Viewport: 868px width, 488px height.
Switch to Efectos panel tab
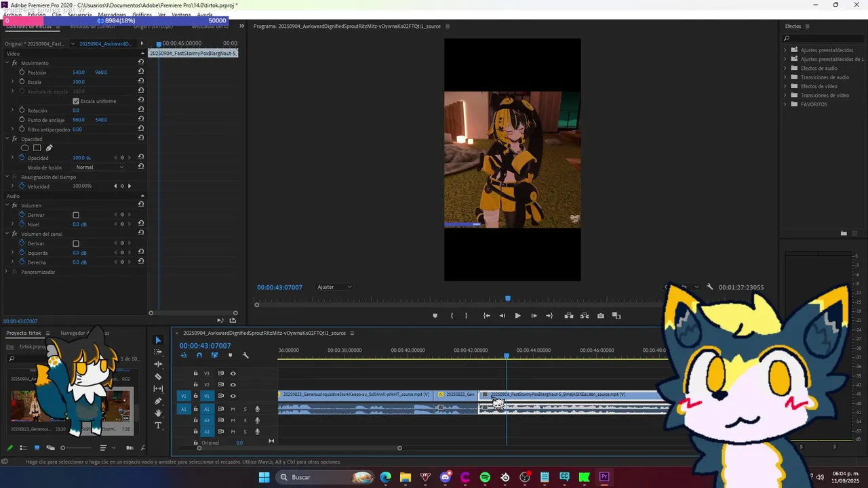coord(793,26)
